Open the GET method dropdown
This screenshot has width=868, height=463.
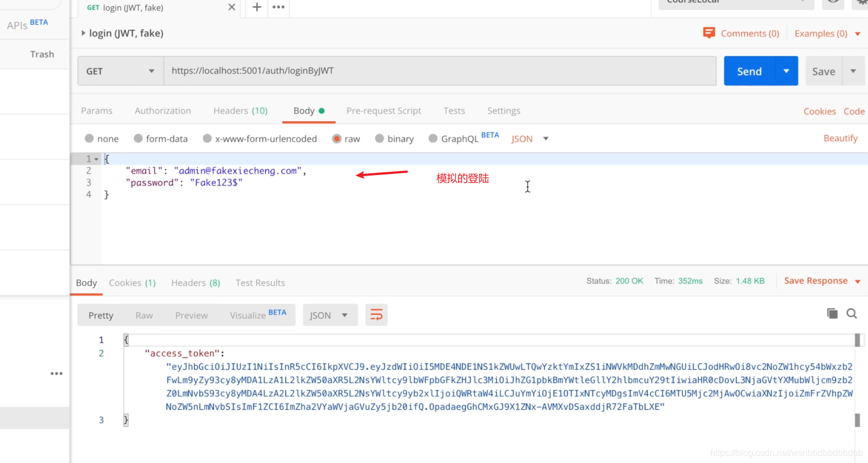[x=120, y=71]
